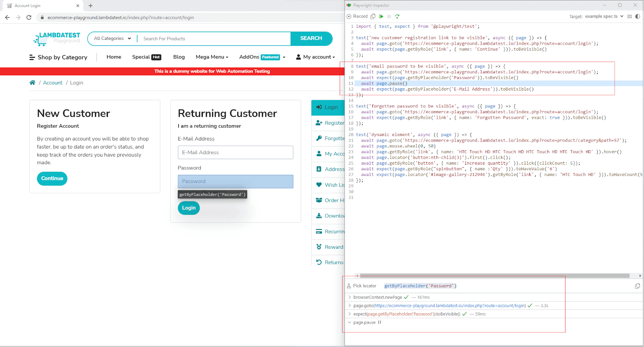Copy the script using the toolbar copy icon
This screenshot has width=644, height=347.
373,17
